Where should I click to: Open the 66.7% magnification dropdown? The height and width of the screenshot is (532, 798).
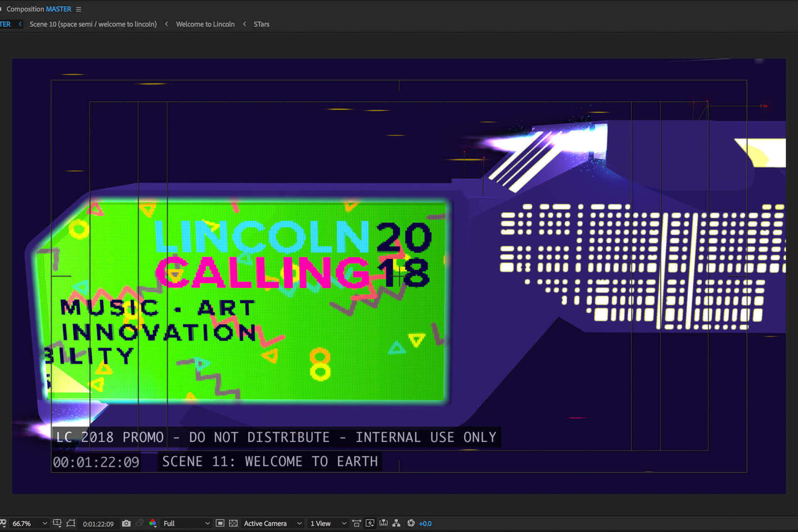coord(30,523)
